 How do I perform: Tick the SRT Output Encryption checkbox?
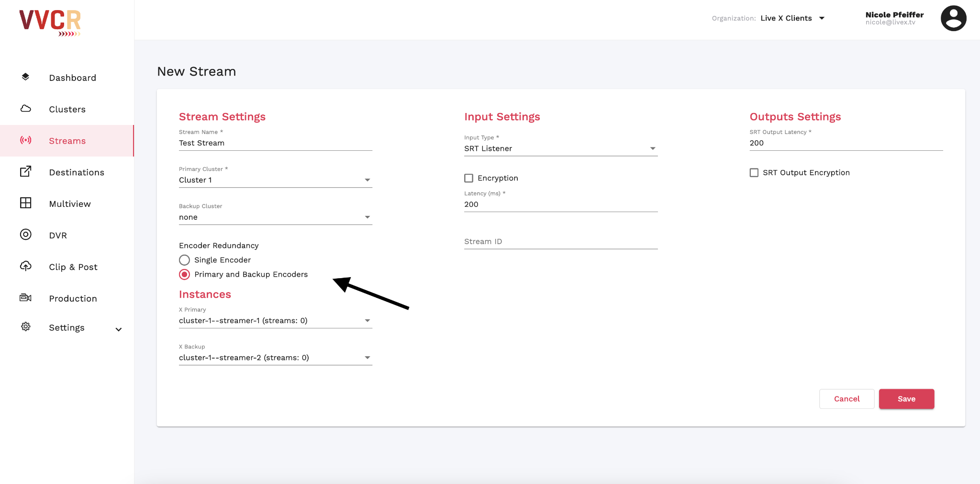click(754, 173)
